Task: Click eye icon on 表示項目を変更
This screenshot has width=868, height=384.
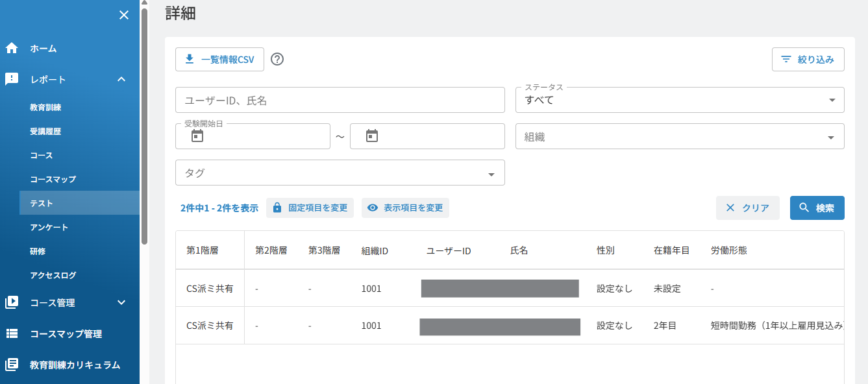Action: click(x=373, y=208)
